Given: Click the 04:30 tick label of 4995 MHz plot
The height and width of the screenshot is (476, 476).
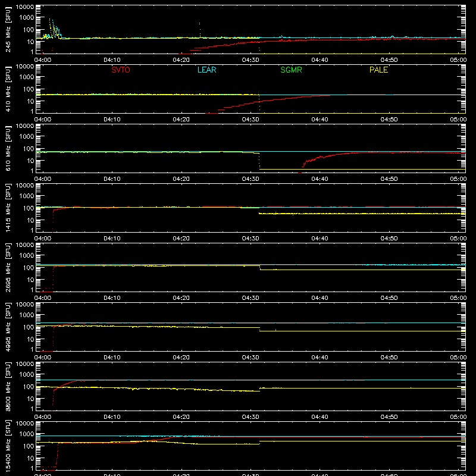Looking at the screenshot, I should coord(250,358).
